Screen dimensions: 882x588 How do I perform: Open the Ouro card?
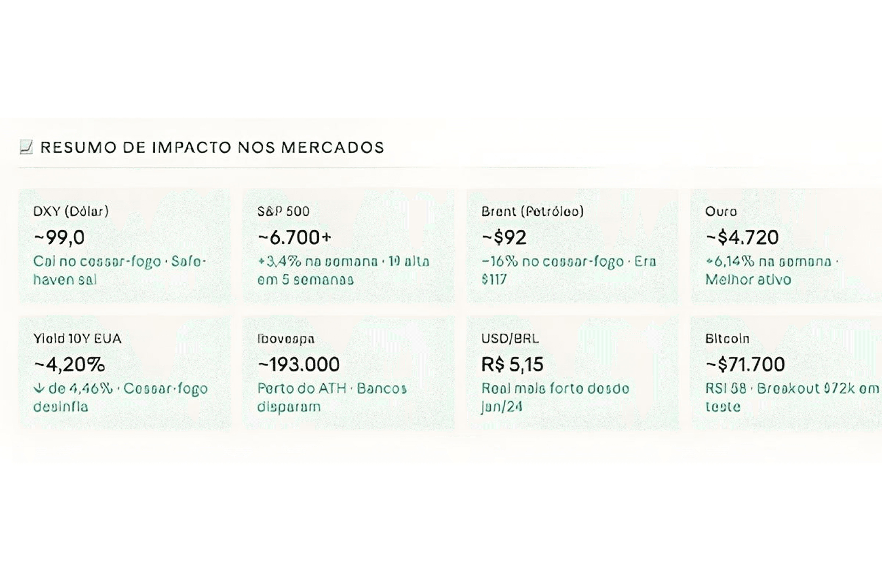coord(786,245)
